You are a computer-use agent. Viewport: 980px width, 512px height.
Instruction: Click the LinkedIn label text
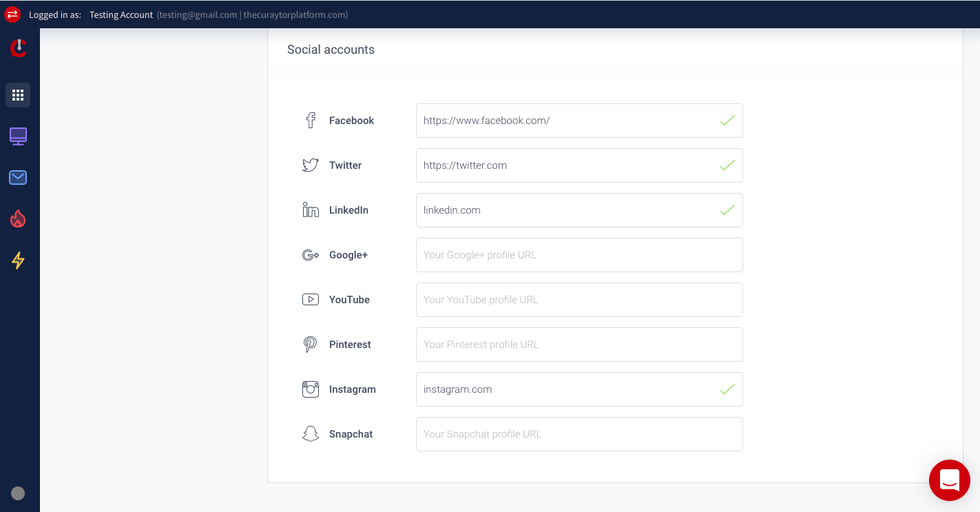click(348, 210)
